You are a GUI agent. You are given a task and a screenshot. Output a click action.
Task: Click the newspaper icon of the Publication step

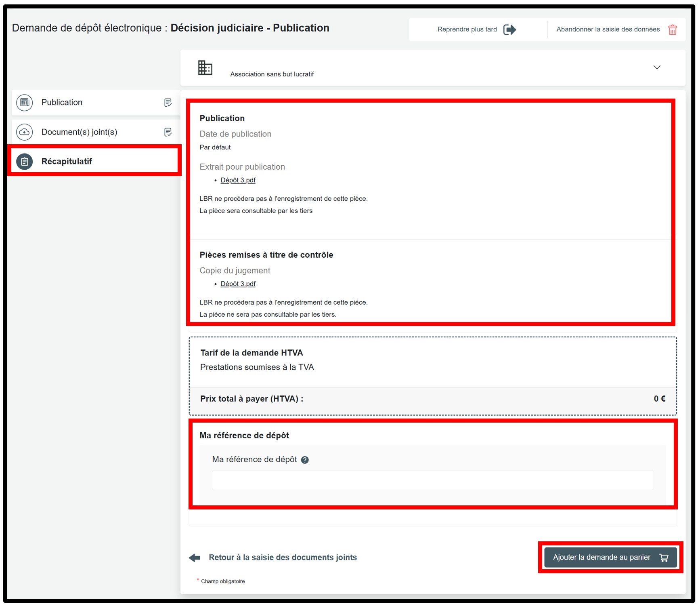coord(25,103)
